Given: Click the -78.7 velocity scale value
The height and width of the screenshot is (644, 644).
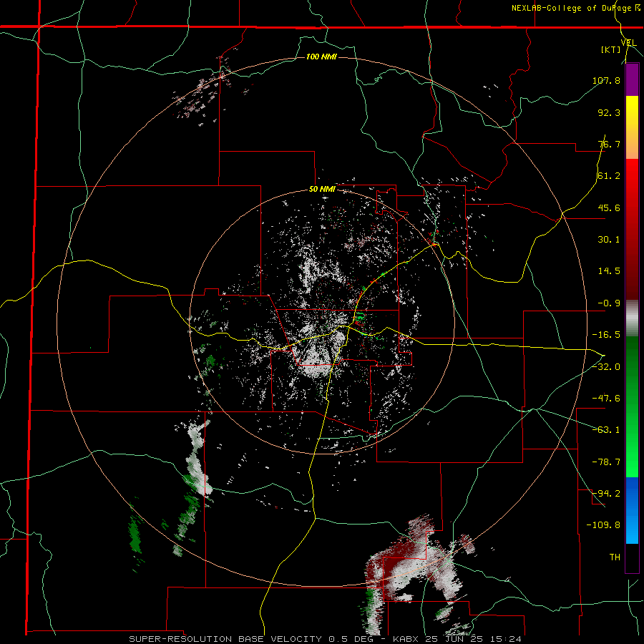Looking at the screenshot, I should [606, 462].
